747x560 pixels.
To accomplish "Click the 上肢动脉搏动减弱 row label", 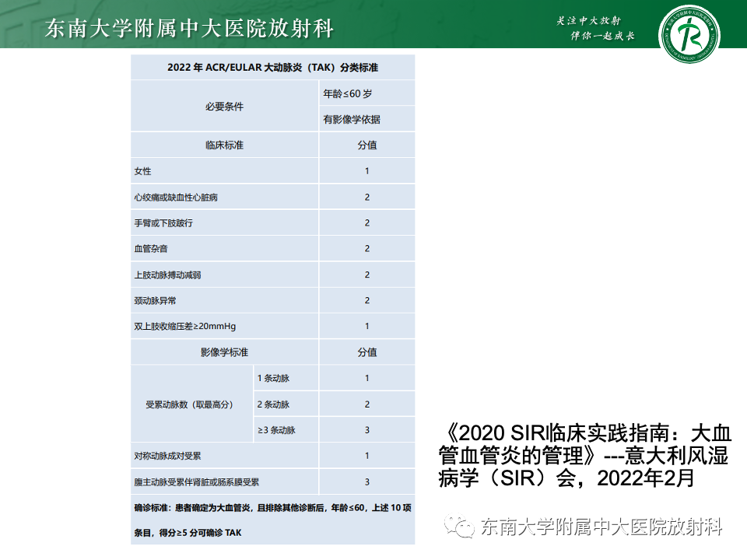I will (x=168, y=275).
